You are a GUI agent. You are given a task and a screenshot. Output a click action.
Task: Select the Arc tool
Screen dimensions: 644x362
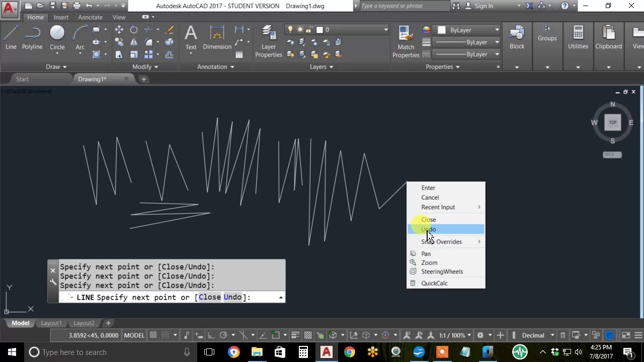point(80,38)
